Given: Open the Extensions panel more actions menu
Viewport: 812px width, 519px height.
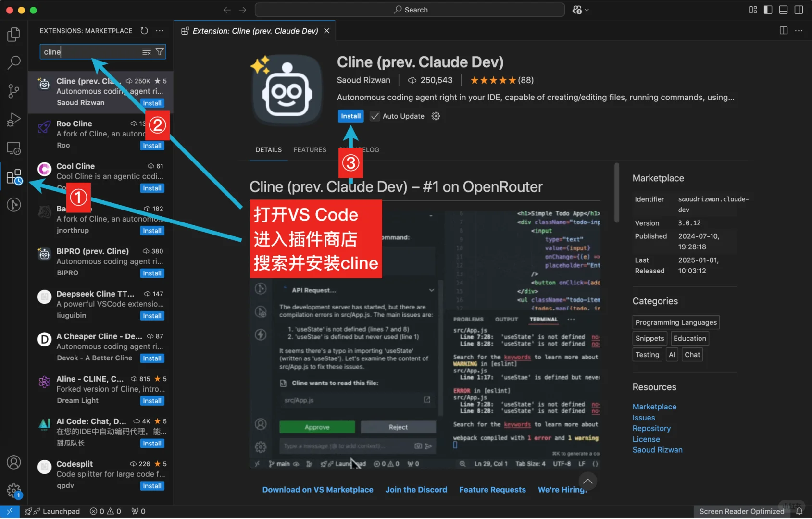Looking at the screenshot, I should point(160,30).
